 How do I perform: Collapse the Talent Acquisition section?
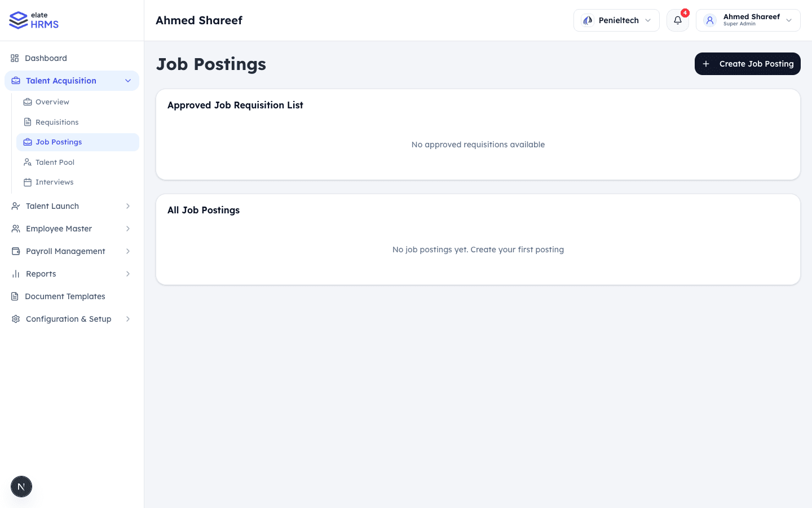point(127,81)
